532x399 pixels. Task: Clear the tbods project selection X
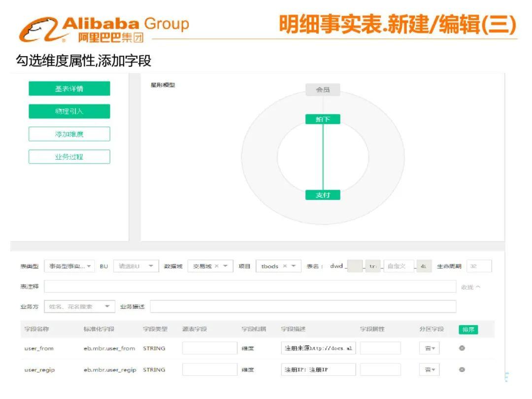[x=285, y=266]
